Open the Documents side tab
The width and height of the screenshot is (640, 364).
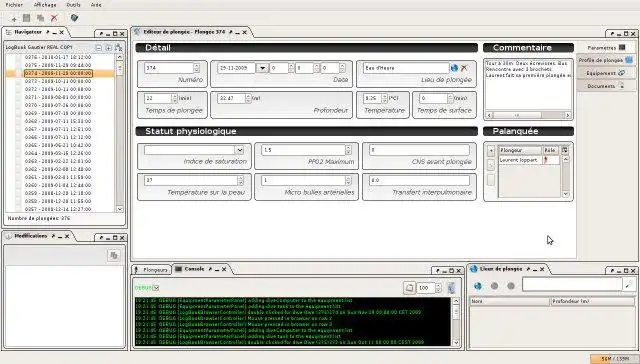click(606, 86)
